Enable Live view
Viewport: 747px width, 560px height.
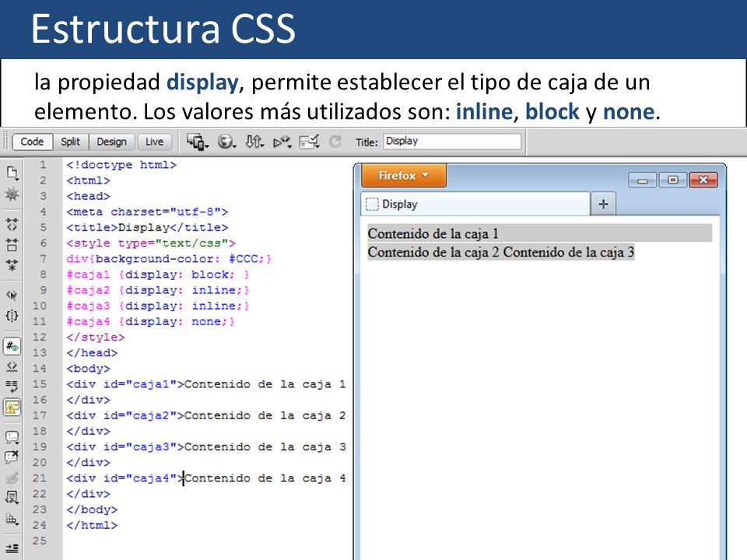[154, 142]
